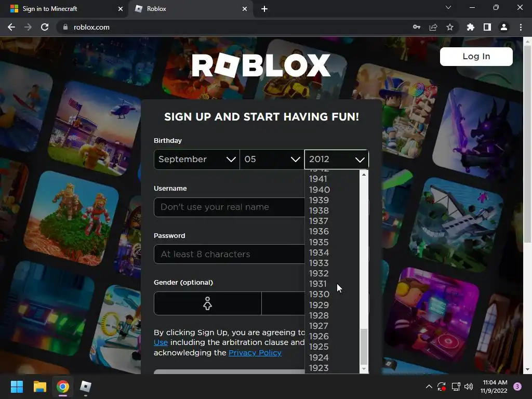Open the Privacy Policy link

(x=255, y=353)
